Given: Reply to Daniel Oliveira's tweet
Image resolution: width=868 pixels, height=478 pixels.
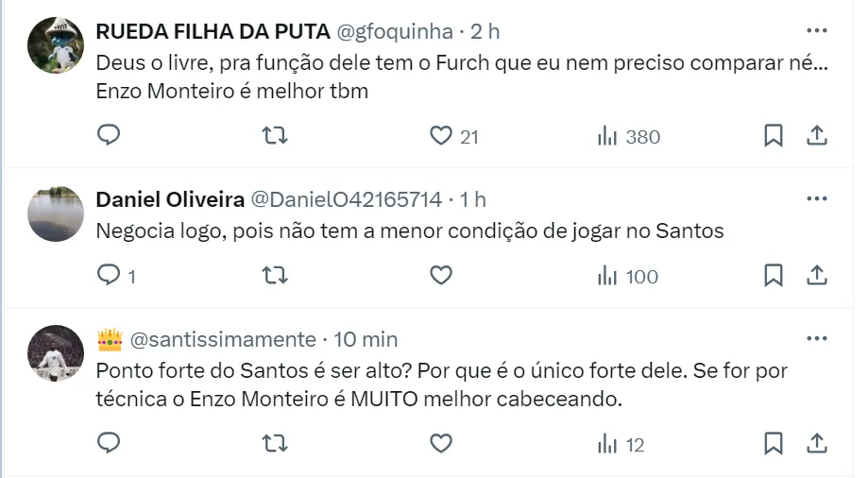Looking at the screenshot, I should [x=110, y=276].
